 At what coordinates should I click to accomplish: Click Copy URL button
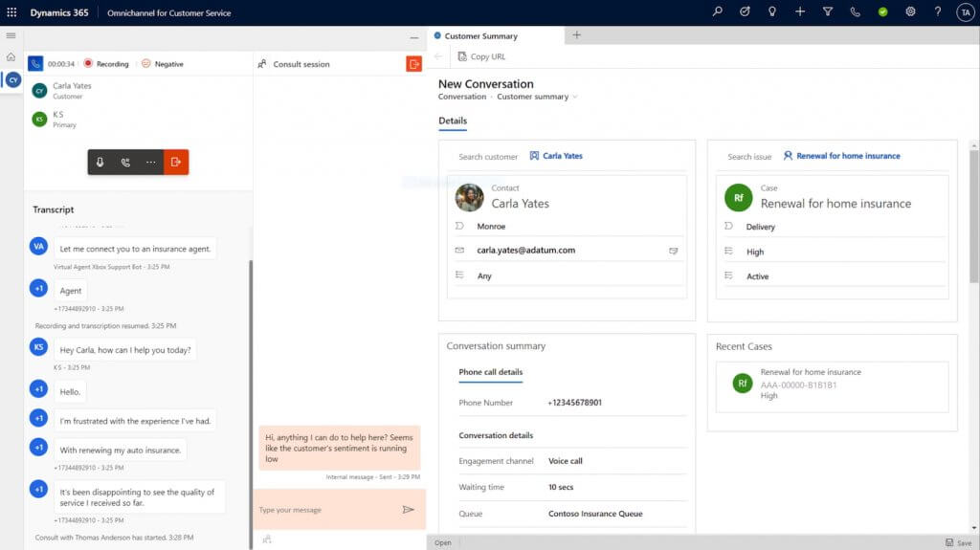pyautogui.click(x=481, y=56)
